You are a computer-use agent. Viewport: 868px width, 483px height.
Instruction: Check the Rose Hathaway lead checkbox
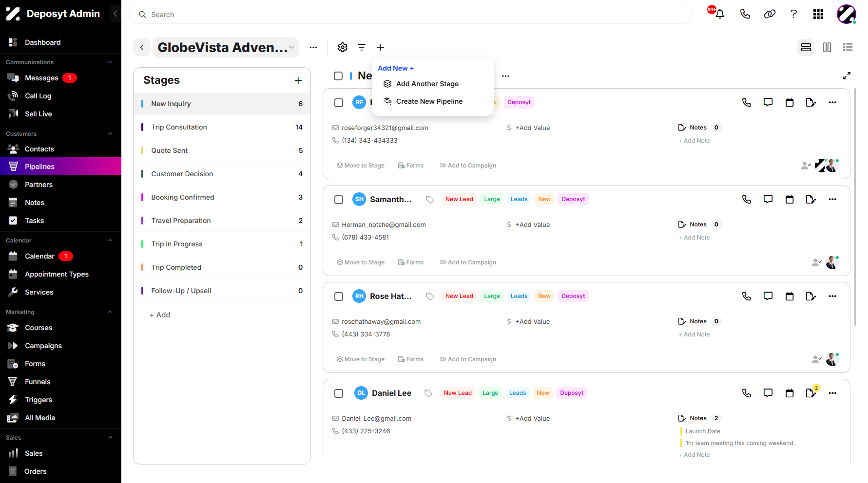pos(339,297)
